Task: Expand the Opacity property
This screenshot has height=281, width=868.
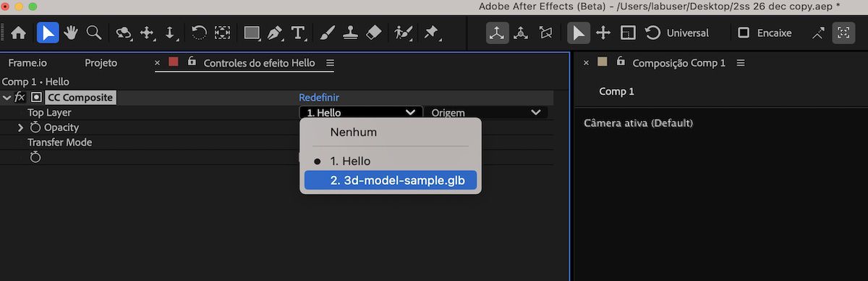Action: (21, 127)
